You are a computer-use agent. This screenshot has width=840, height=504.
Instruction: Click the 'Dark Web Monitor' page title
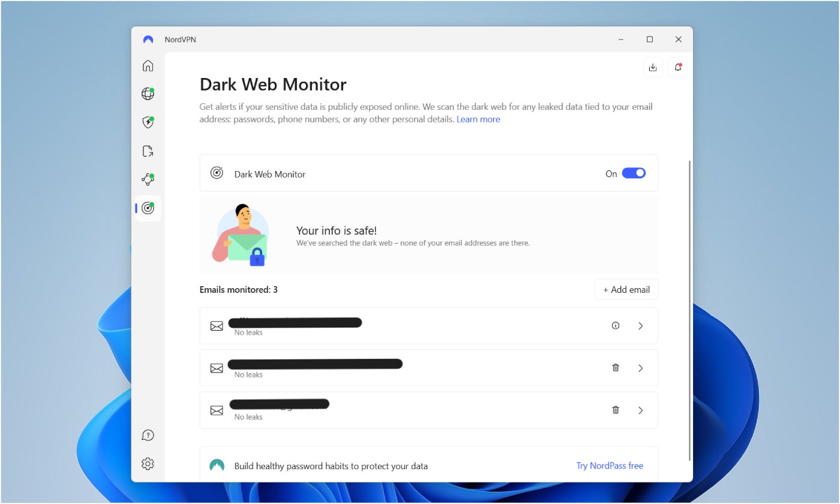[x=273, y=84]
